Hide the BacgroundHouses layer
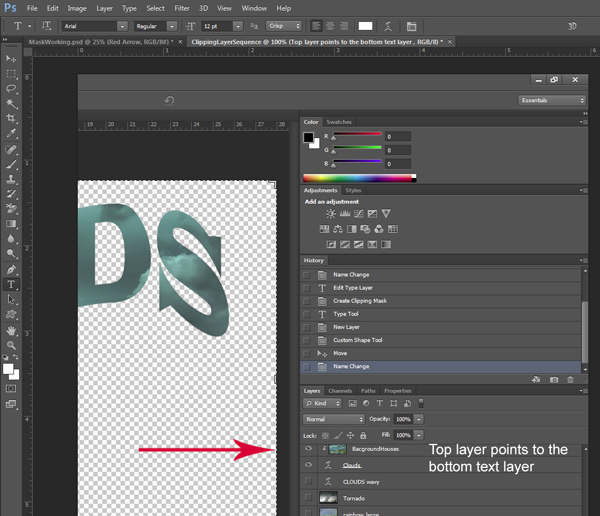Viewport: 600px width, 516px height. (308, 450)
